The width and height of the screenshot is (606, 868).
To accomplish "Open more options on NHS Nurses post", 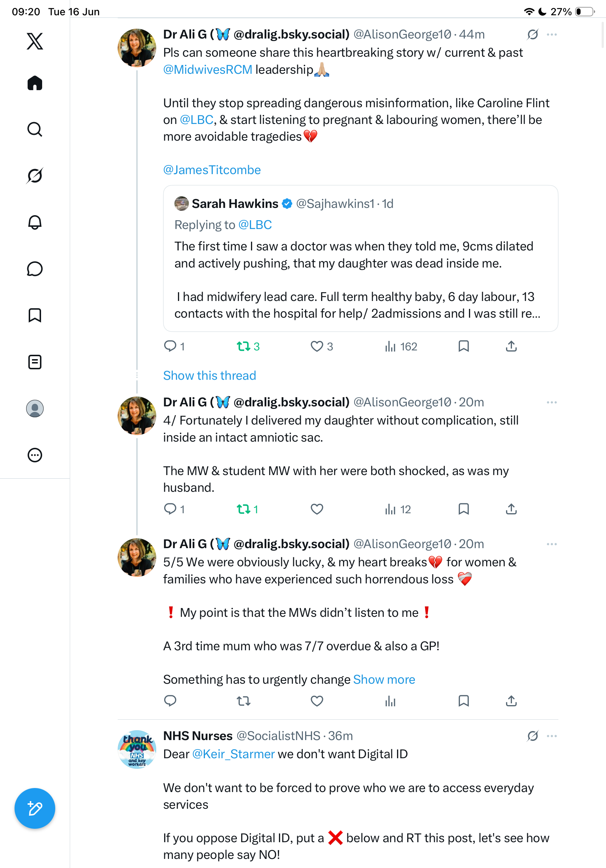I will click(552, 736).
